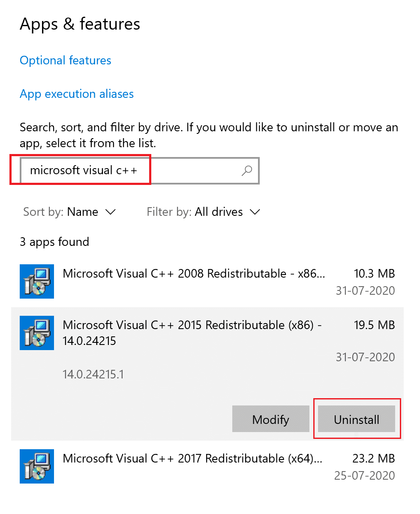Open Optional features
This screenshot has height=514, width=420.
65,60
